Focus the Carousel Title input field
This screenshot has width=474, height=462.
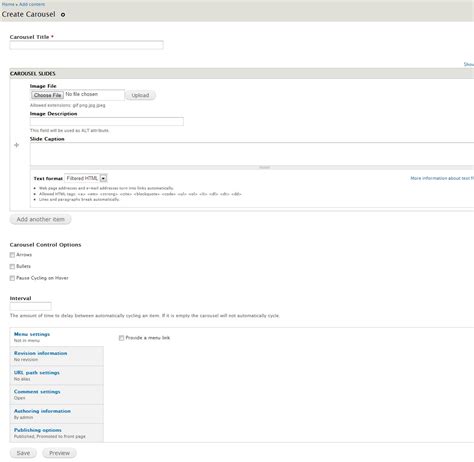[x=87, y=45]
